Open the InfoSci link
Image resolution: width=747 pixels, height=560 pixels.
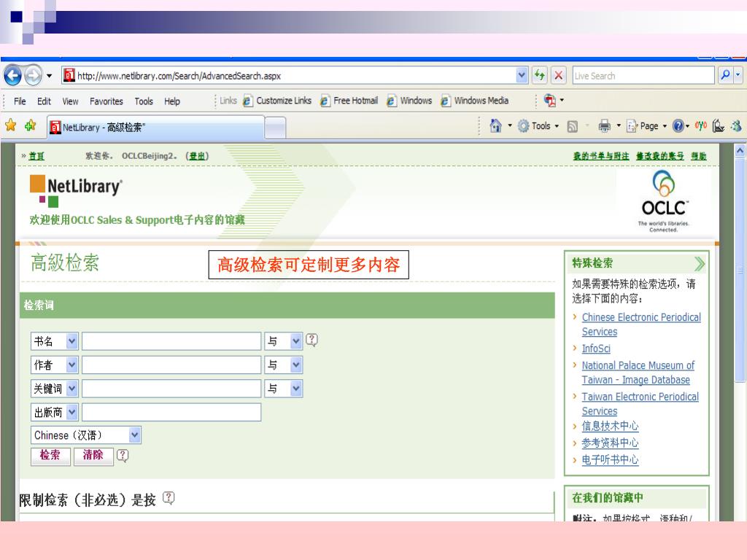[x=596, y=349]
